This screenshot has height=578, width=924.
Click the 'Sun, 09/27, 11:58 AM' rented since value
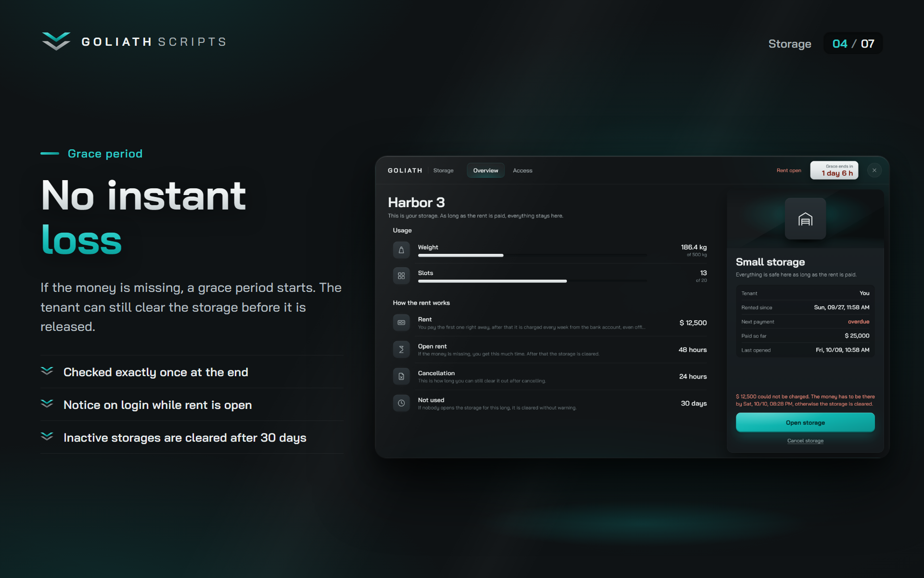point(842,307)
